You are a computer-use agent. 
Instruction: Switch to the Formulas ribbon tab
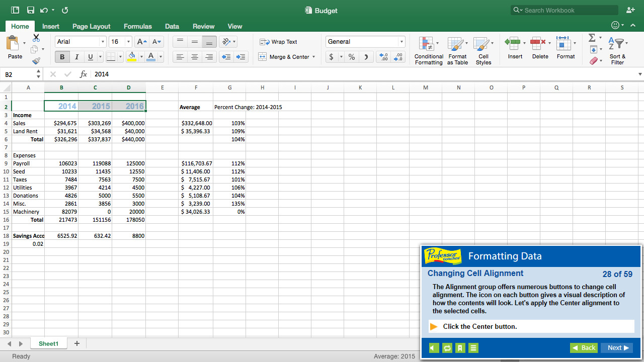pyautogui.click(x=137, y=26)
